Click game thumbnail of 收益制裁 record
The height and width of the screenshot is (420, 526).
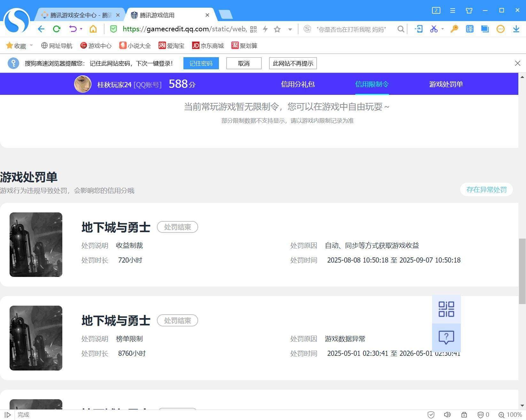click(x=36, y=245)
